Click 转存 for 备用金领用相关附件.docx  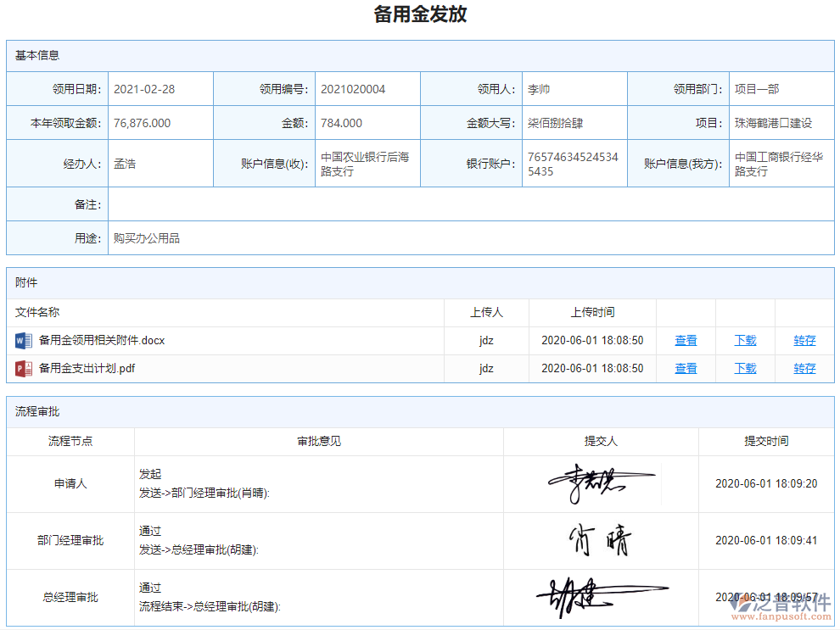click(x=804, y=340)
